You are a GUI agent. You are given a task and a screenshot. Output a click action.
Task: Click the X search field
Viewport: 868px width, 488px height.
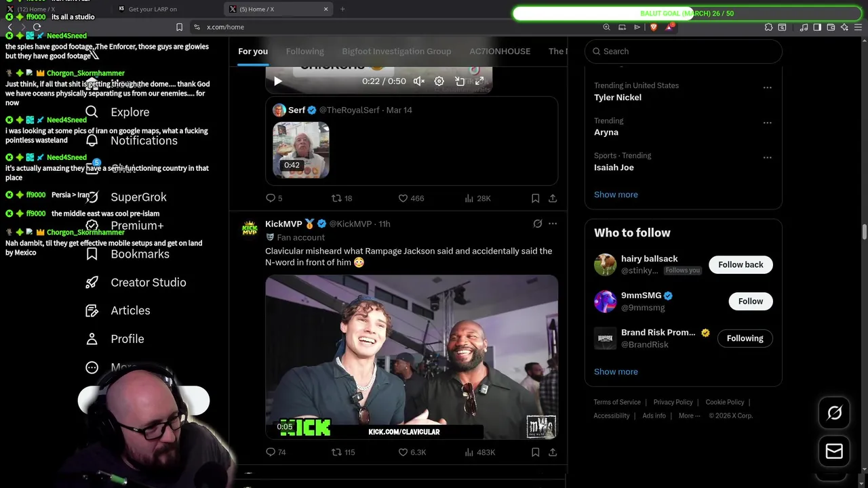point(683,52)
